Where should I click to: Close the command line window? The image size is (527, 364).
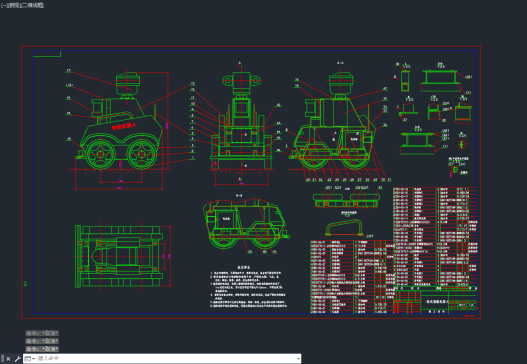pos(8,359)
